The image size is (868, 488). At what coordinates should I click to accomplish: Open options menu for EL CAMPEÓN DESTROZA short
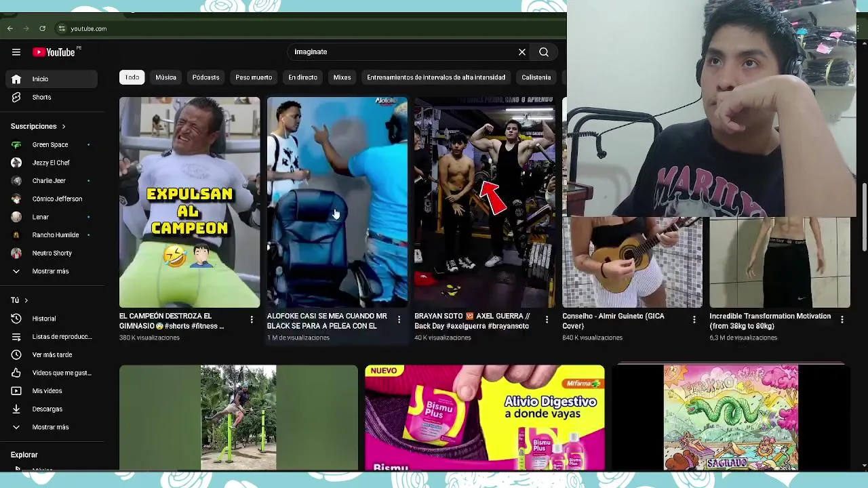click(252, 320)
